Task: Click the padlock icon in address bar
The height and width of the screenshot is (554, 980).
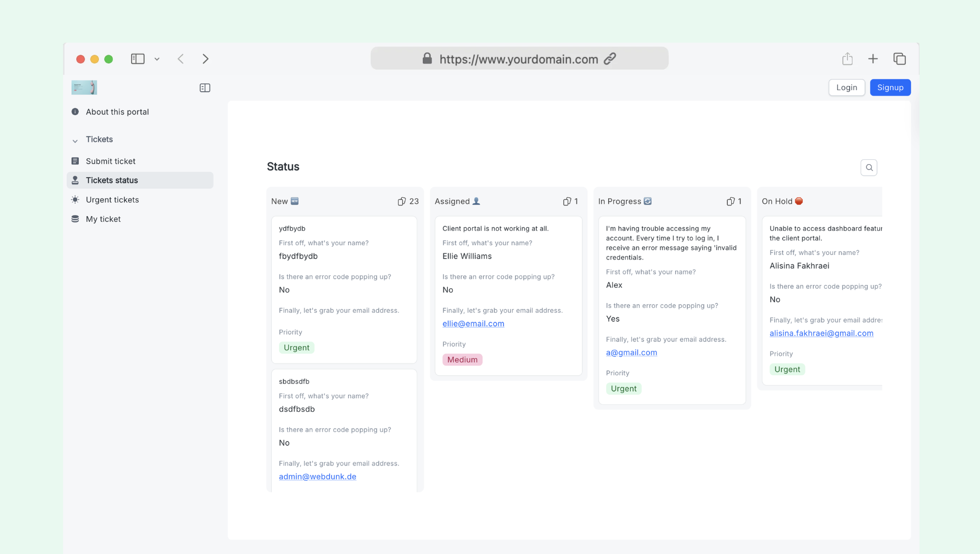Action: pos(427,58)
